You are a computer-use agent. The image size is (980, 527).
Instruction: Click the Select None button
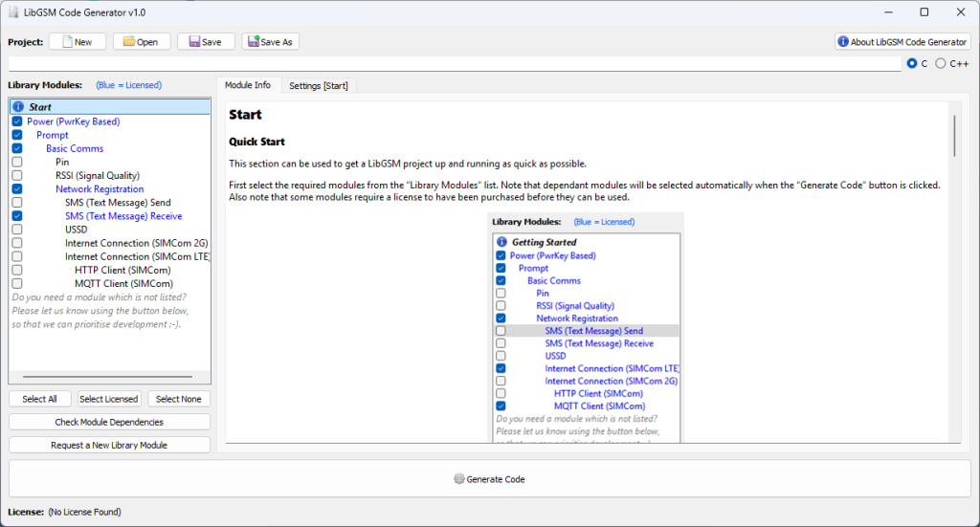point(179,399)
